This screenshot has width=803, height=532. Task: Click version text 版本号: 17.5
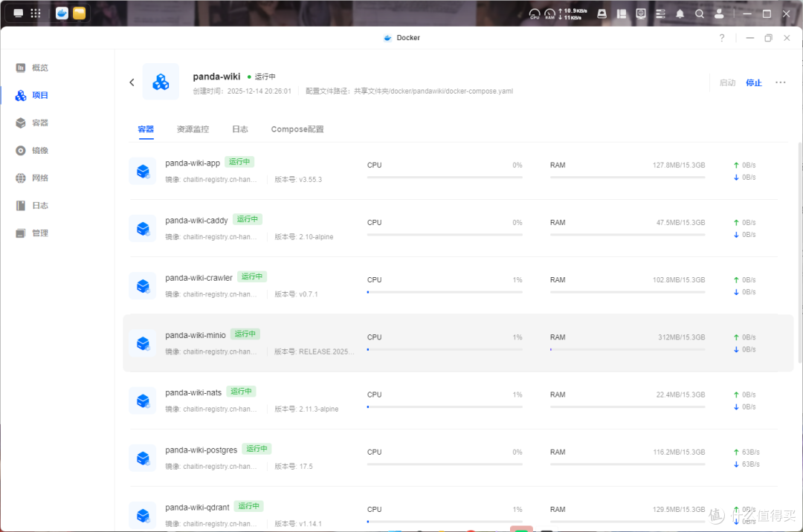tap(294, 467)
